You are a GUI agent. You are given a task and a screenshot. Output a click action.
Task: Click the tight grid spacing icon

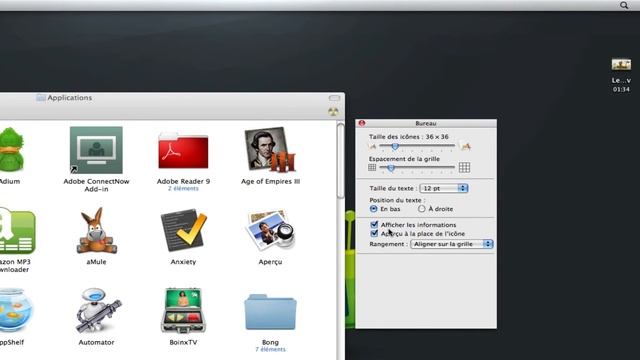(372, 167)
